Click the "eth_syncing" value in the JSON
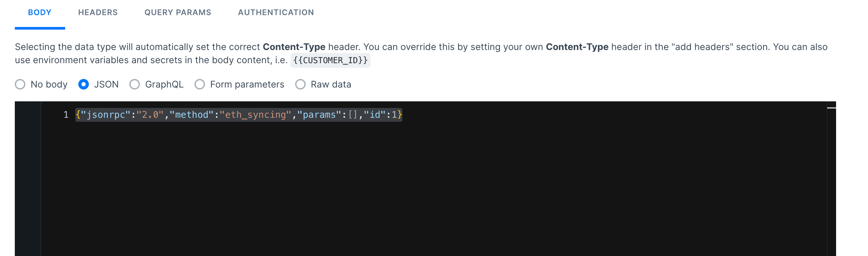The image size is (868, 256). (255, 115)
